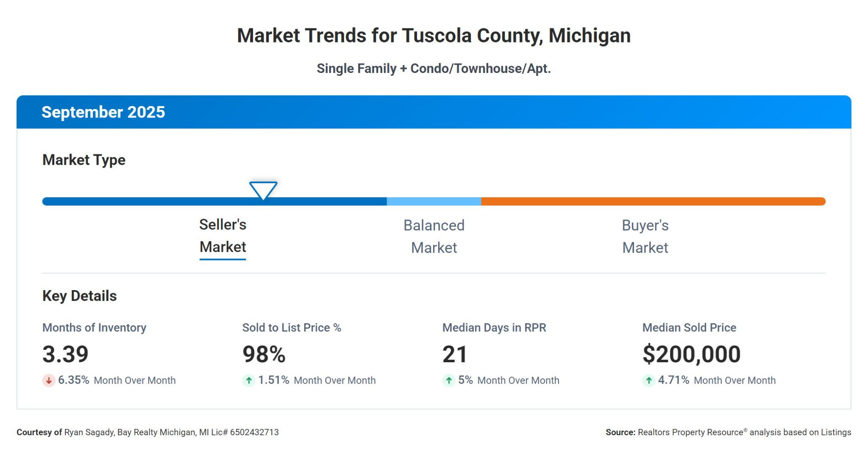The width and height of the screenshot is (868, 456).
Task: Select the Seller's Market label
Action: pyautogui.click(x=223, y=236)
